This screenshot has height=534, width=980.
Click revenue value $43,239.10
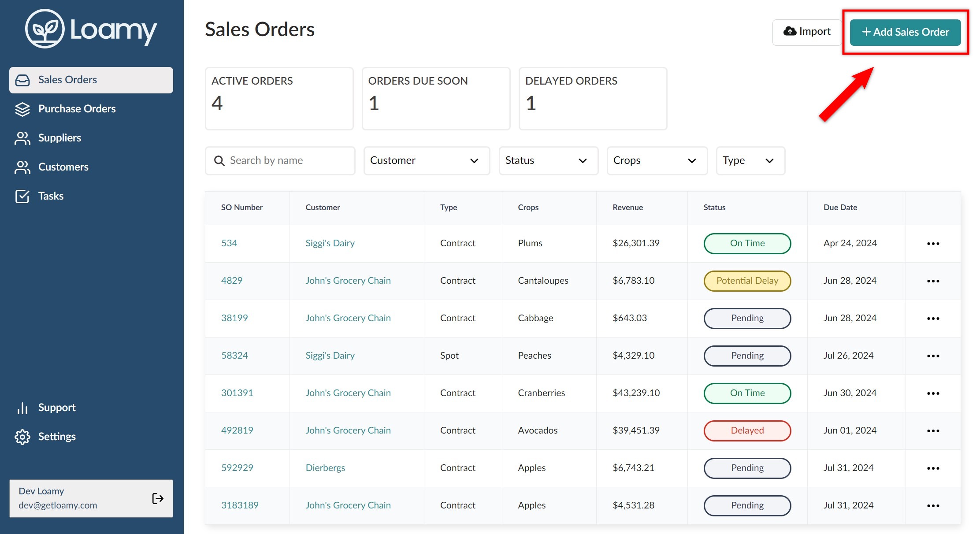pyautogui.click(x=636, y=393)
